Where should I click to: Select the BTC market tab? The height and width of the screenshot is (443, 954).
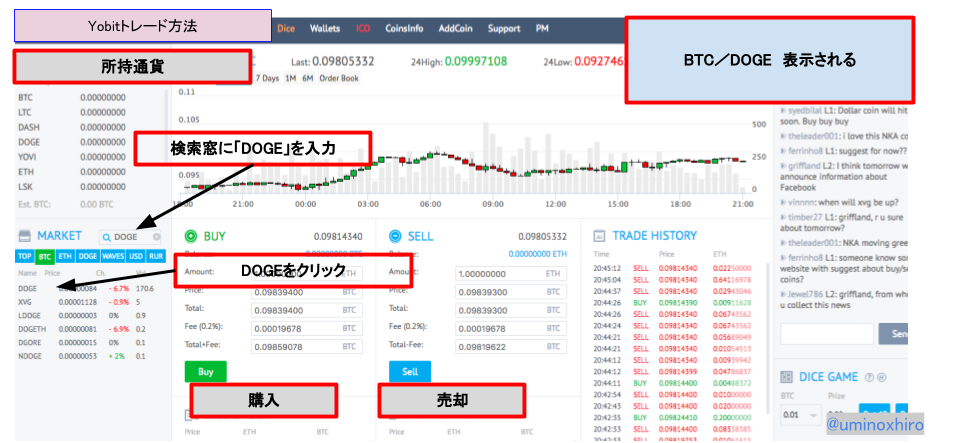coord(44,256)
